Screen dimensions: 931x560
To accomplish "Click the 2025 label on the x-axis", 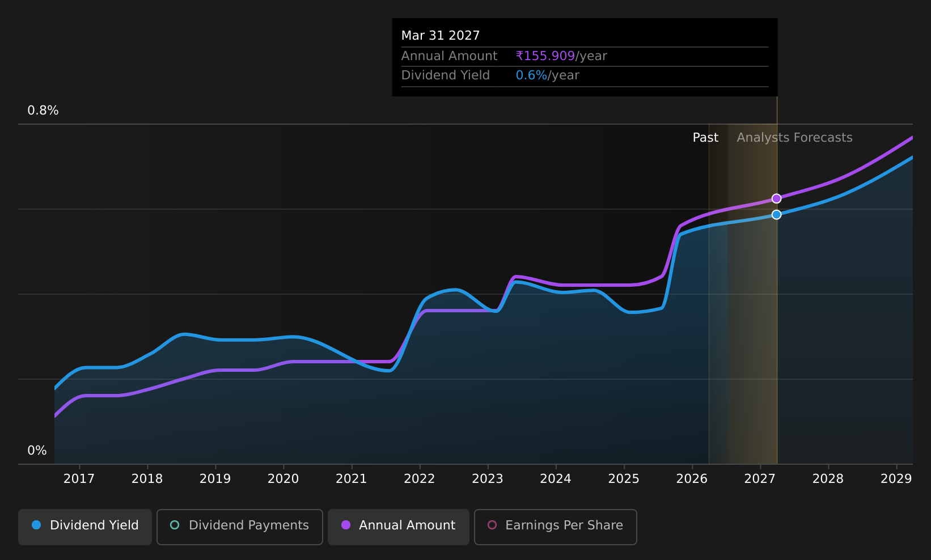I will point(624,479).
